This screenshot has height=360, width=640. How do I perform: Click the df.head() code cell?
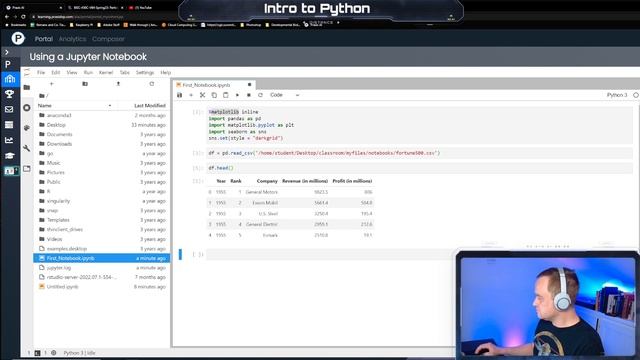tap(420, 168)
